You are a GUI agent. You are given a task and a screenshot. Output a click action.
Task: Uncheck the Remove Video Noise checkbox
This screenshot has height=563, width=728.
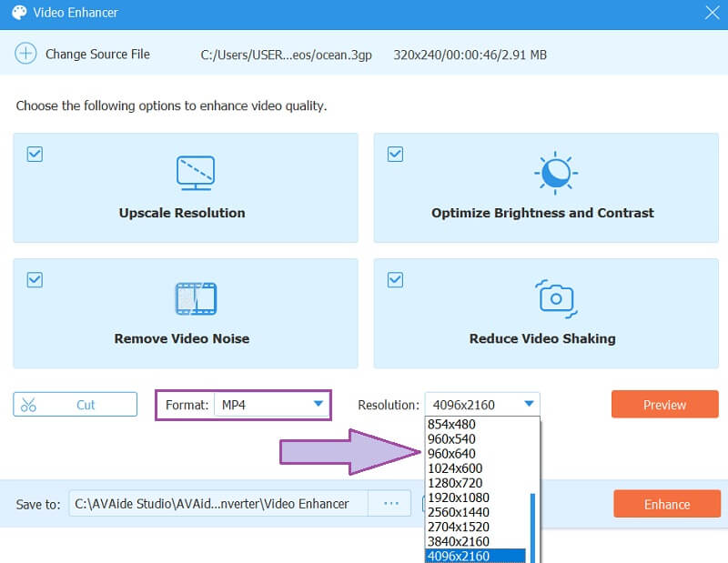coord(35,280)
